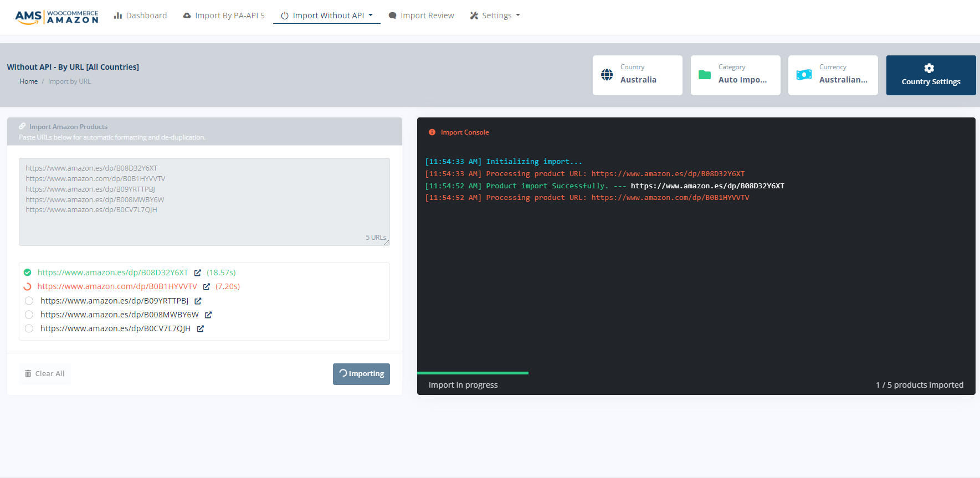
Task: Open the B008MWBY6W product URL link
Action: (120, 315)
